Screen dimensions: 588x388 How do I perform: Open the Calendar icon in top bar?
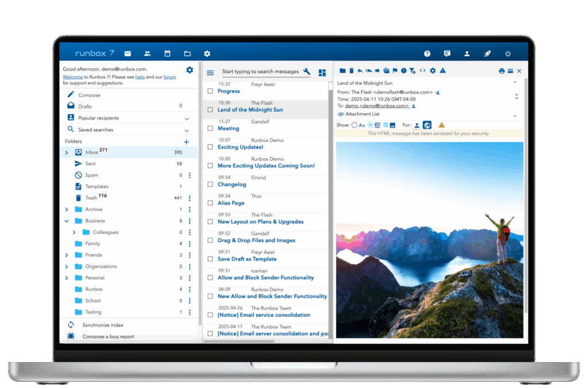(x=167, y=53)
